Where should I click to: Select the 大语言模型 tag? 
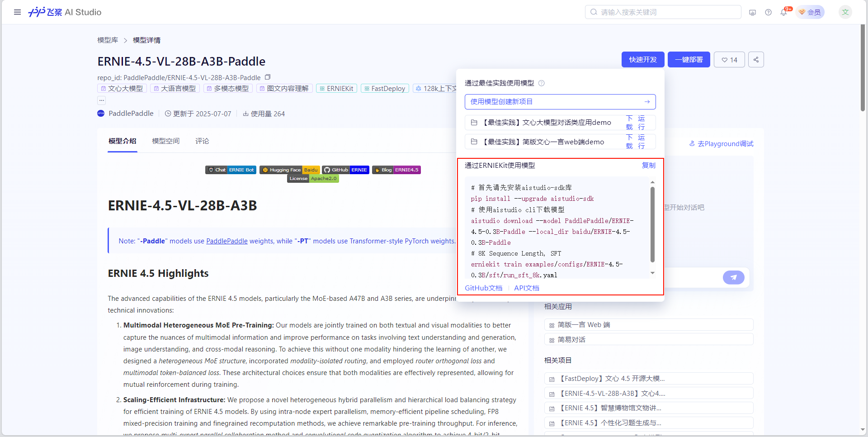click(x=175, y=89)
